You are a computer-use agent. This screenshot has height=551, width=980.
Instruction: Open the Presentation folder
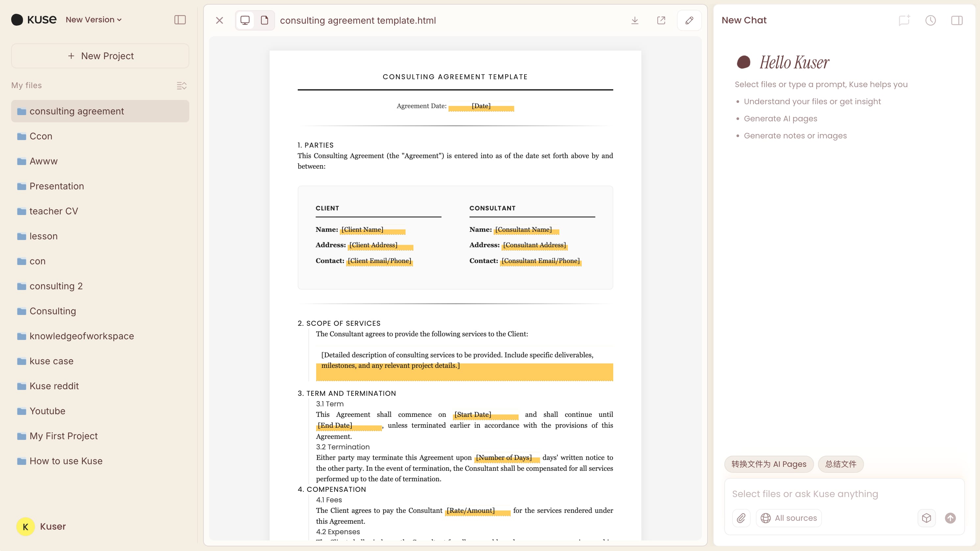click(x=100, y=186)
